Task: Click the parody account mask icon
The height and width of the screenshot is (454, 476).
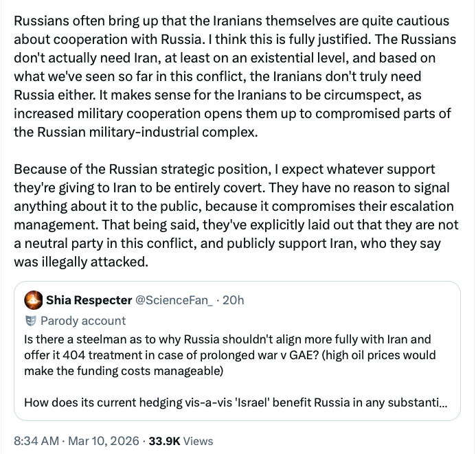Action: click(x=30, y=320)
